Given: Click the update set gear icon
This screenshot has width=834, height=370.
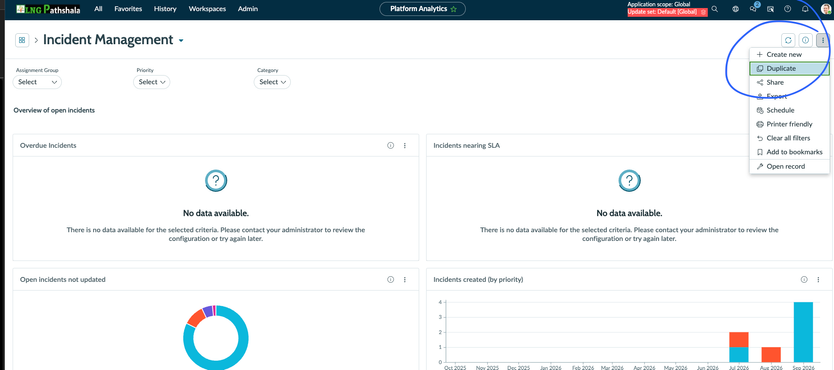Looking at the screenshot, I should (x=703, y=12).
